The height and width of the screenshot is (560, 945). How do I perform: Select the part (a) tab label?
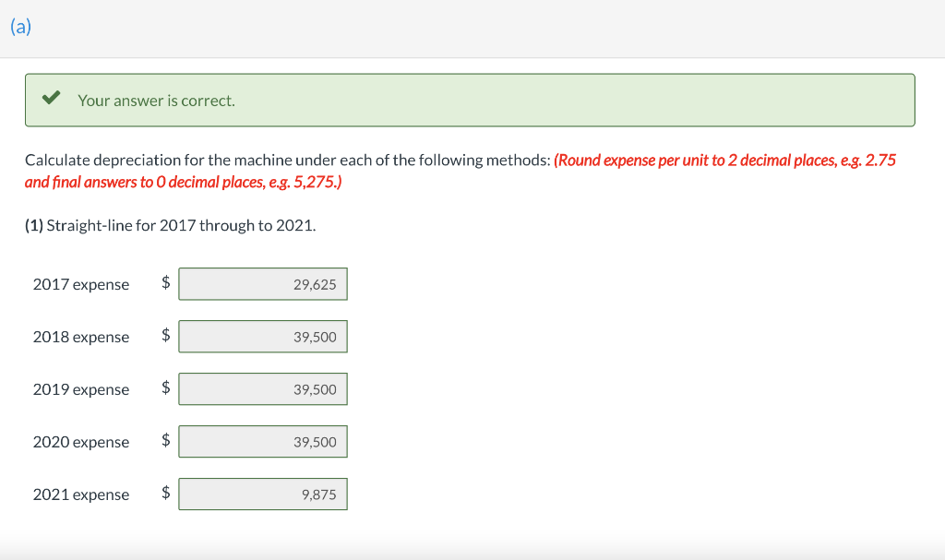tap(19, 27)
